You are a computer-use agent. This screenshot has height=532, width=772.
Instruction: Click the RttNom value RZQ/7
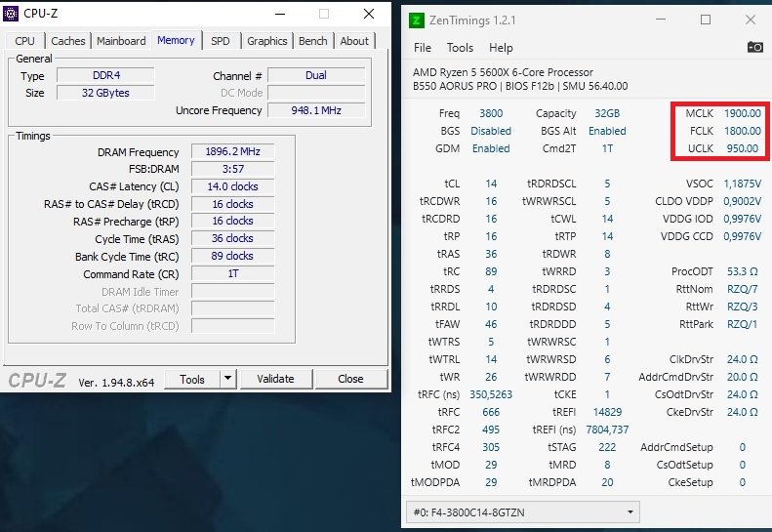pos(742,289)
